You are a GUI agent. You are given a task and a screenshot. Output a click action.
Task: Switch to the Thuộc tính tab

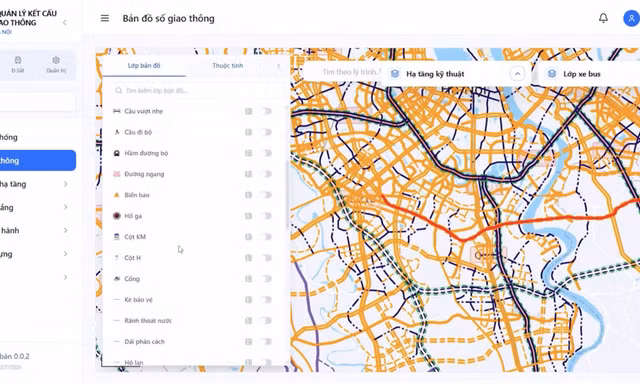tap(227, 66)
